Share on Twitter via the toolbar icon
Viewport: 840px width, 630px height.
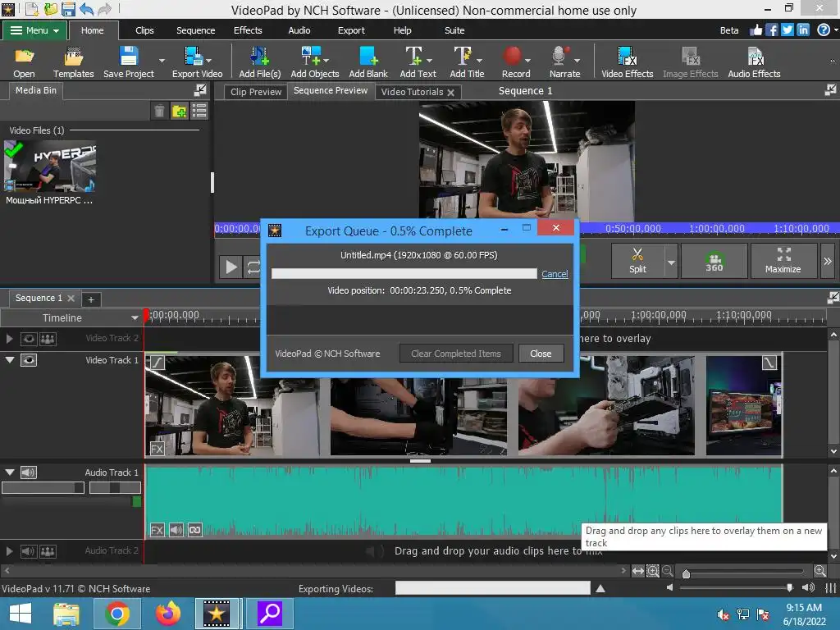click(787, 30)
